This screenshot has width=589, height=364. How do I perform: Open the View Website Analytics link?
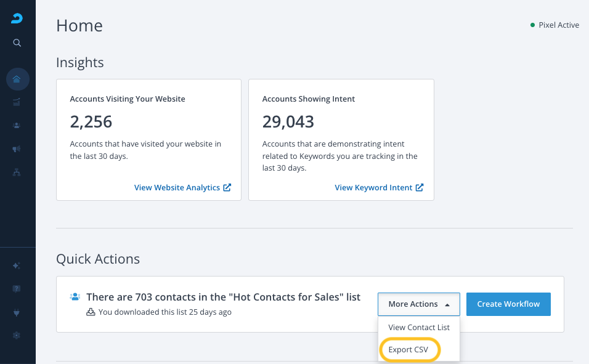182,188
